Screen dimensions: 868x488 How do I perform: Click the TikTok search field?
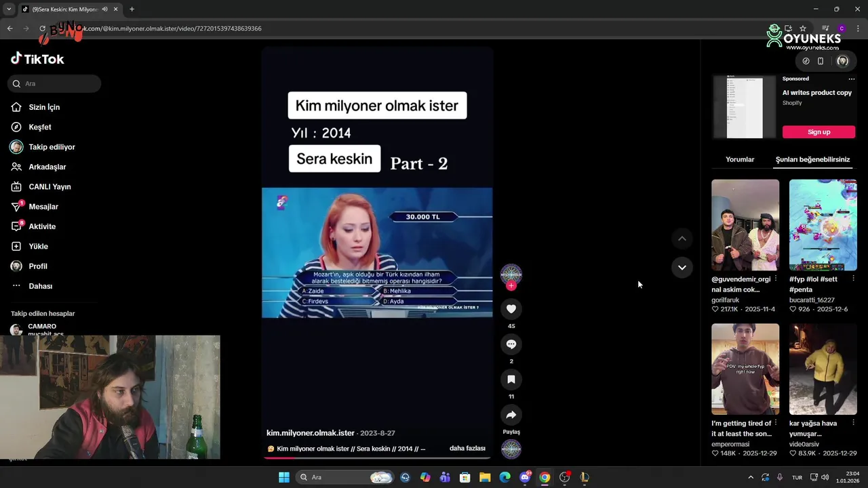tap(54, 83)
